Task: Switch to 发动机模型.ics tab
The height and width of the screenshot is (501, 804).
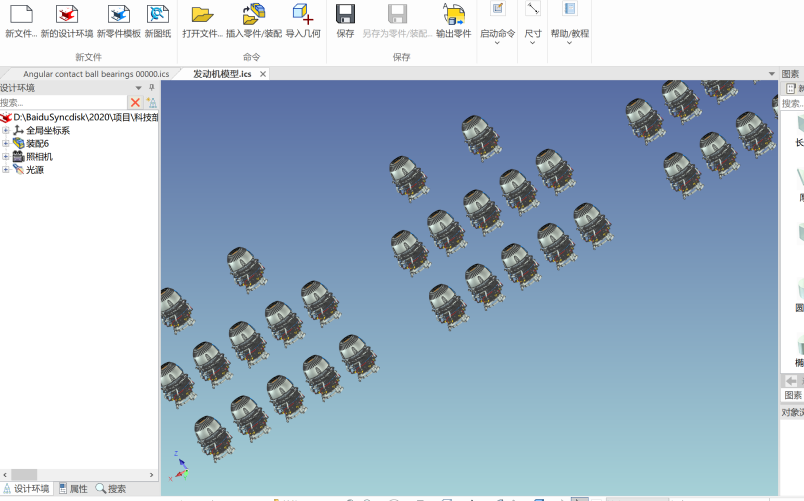Action: tap(222, 74)
